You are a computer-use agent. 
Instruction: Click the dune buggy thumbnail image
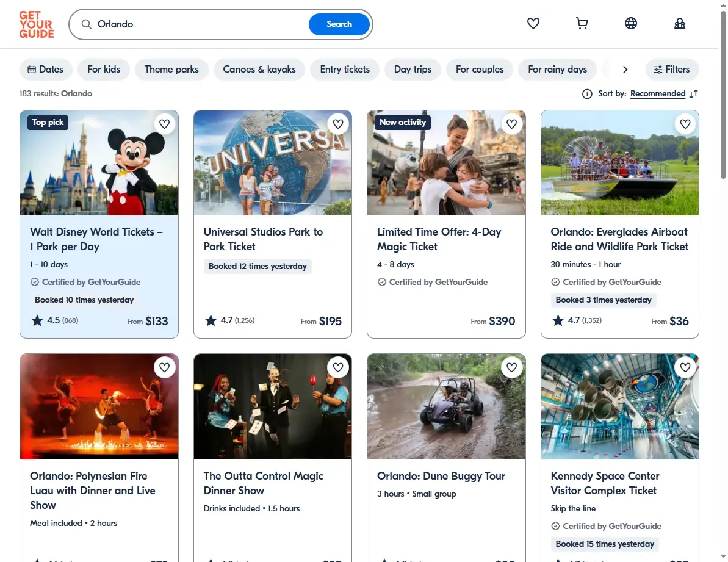[x=446, y=406]
